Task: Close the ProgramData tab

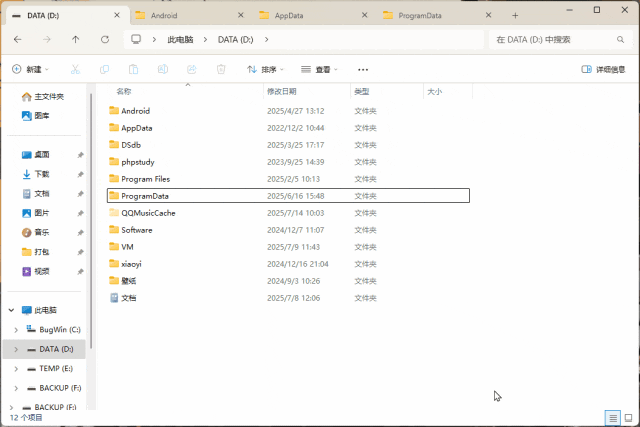Action: tap(488, 15)
